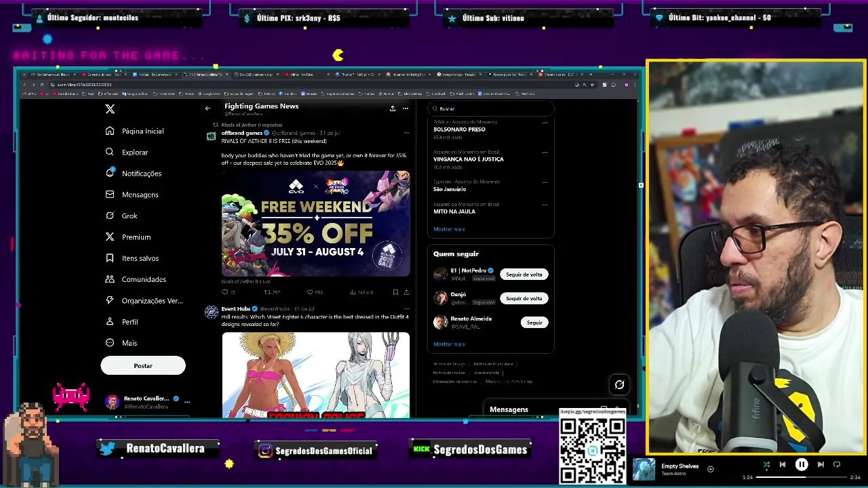Open Itens salvos bookmarks

[x=132, y=258]
